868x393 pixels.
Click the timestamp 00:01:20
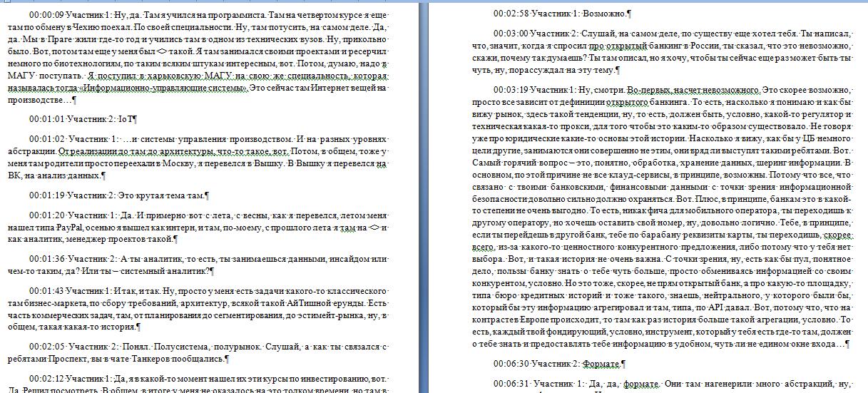(x=47, y=215)
